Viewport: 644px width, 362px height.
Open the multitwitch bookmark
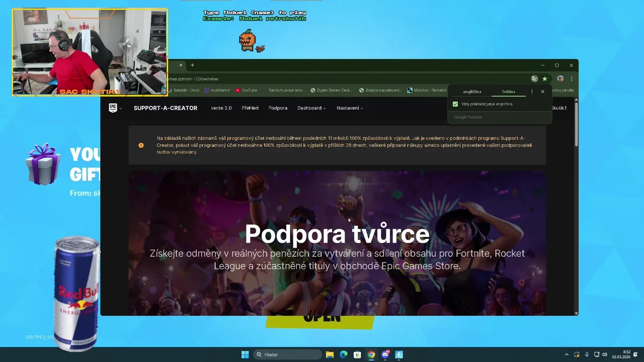point(217,90)
